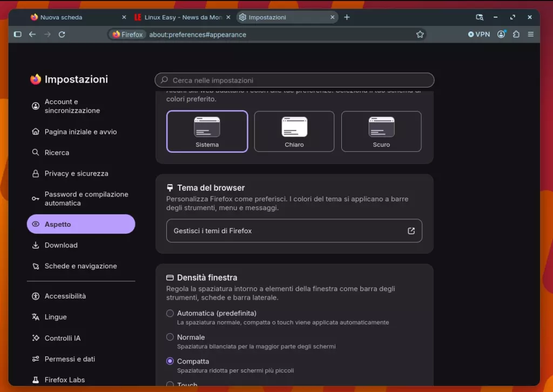Click Gestisci i temi di Firefox button
This screenshot has height=392, width=553.
[294, 231]
